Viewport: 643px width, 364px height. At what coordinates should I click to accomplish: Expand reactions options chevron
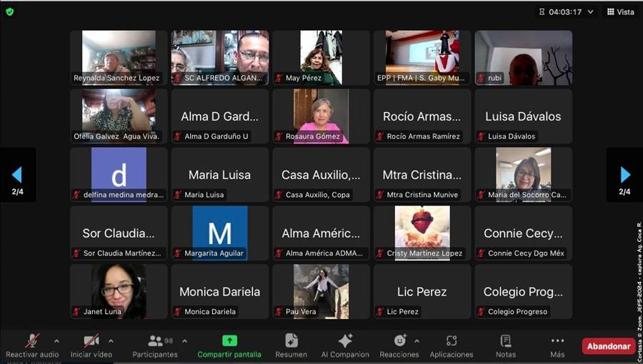coord(417,340)
